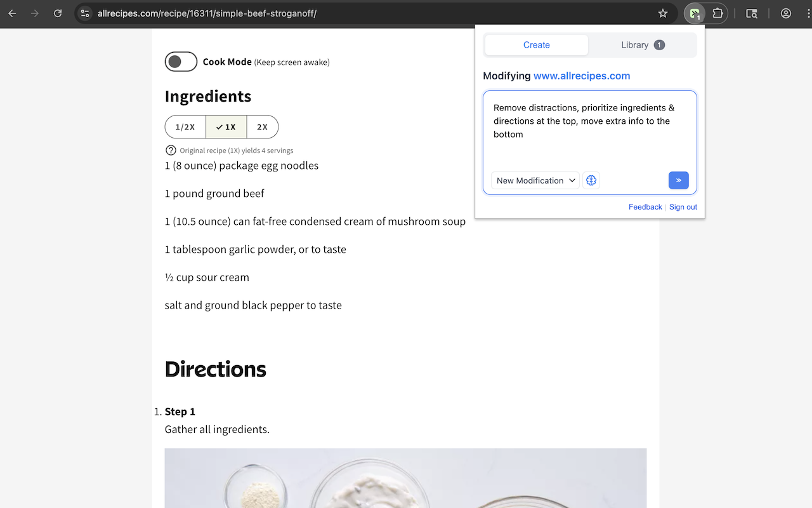Open the browser Extensions puzzle icon

pos(717,13)
